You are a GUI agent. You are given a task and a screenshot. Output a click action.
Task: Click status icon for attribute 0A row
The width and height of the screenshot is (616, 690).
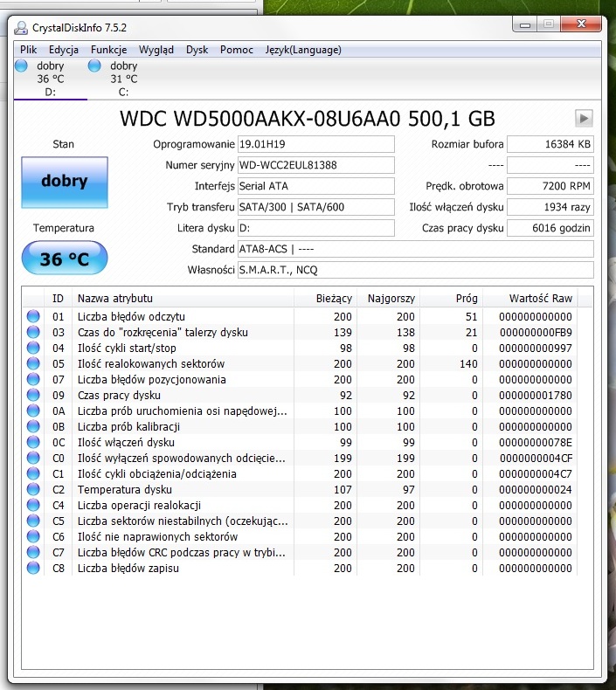coord(33,411)
